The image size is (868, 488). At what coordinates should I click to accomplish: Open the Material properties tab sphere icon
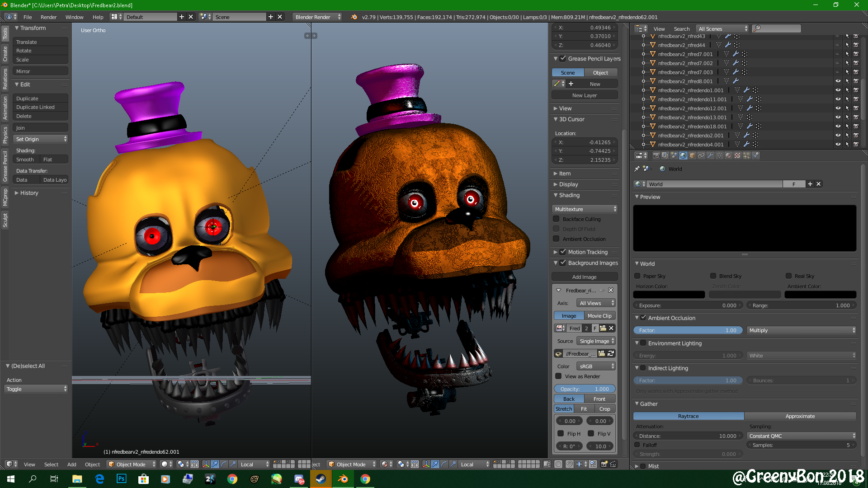point(728,155)
